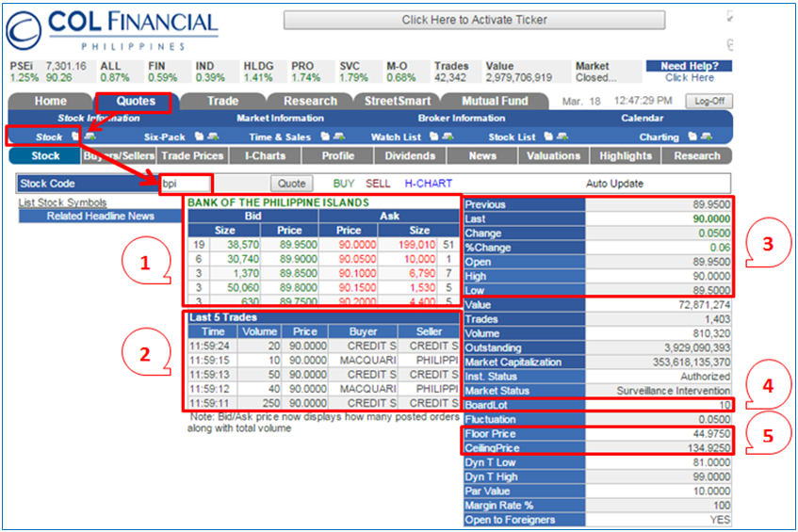Click the Dyn T High value 99.0000
Screen dimensions: 798x532
point(711,477)
